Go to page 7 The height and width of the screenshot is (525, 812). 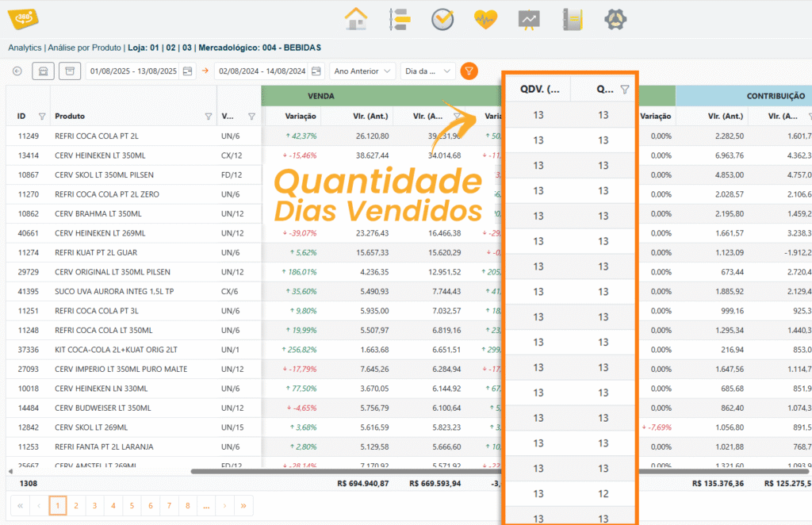pyautogui.click(x=170, y=506)
